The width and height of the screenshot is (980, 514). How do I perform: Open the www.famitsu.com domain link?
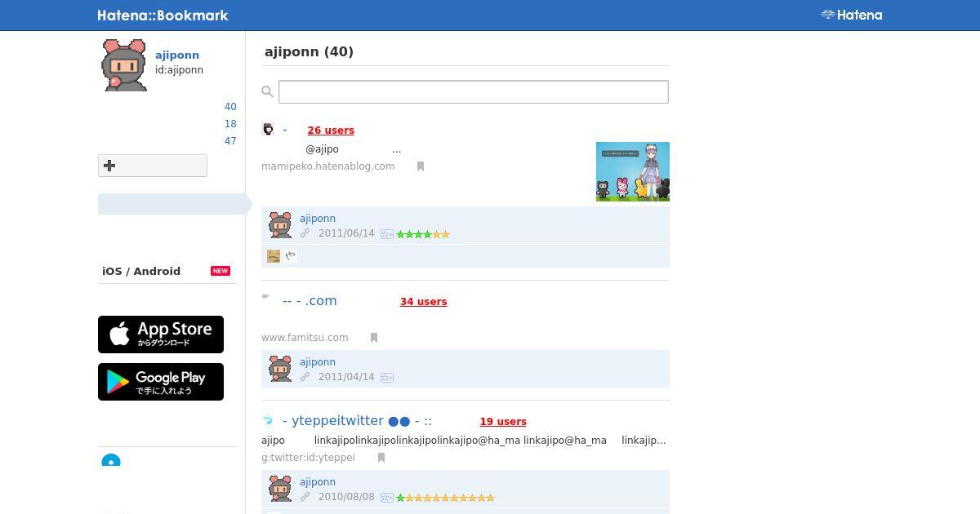coord(305,338)
